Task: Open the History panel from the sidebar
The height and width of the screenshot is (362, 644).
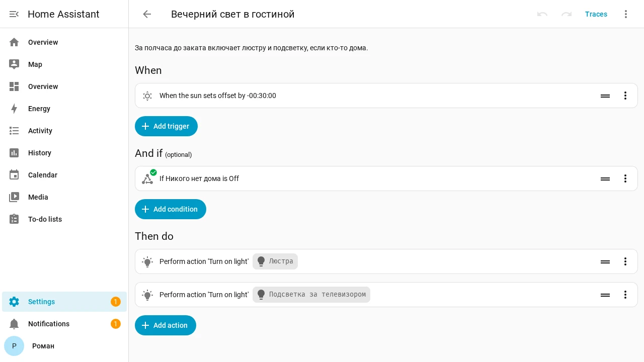Action: (64, 153)
